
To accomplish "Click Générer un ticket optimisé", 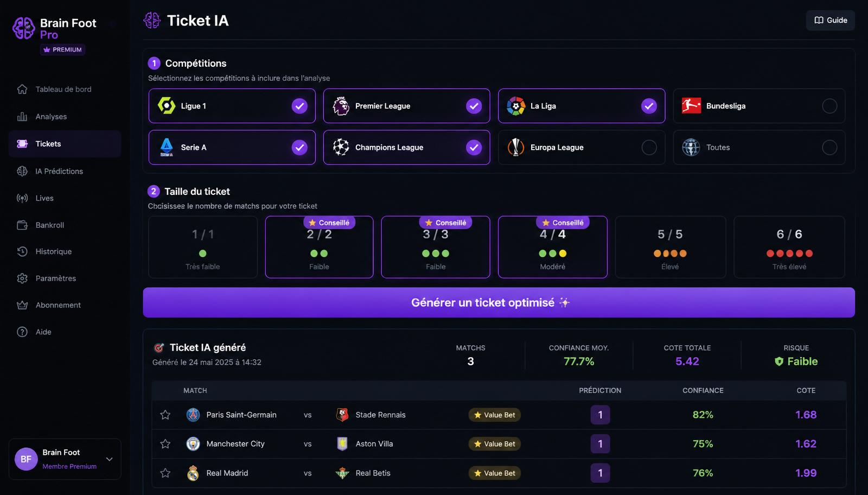I will point(499,302).
